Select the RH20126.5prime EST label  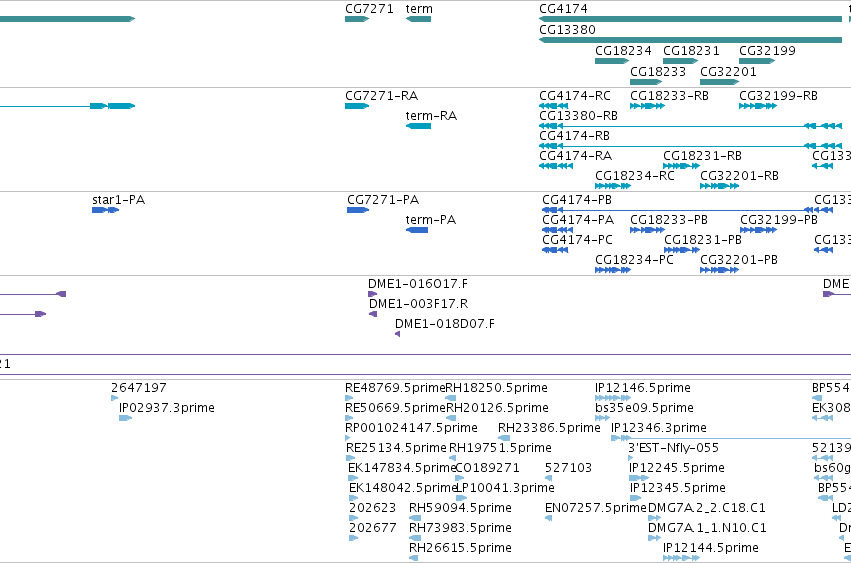(x=497, y=409)
